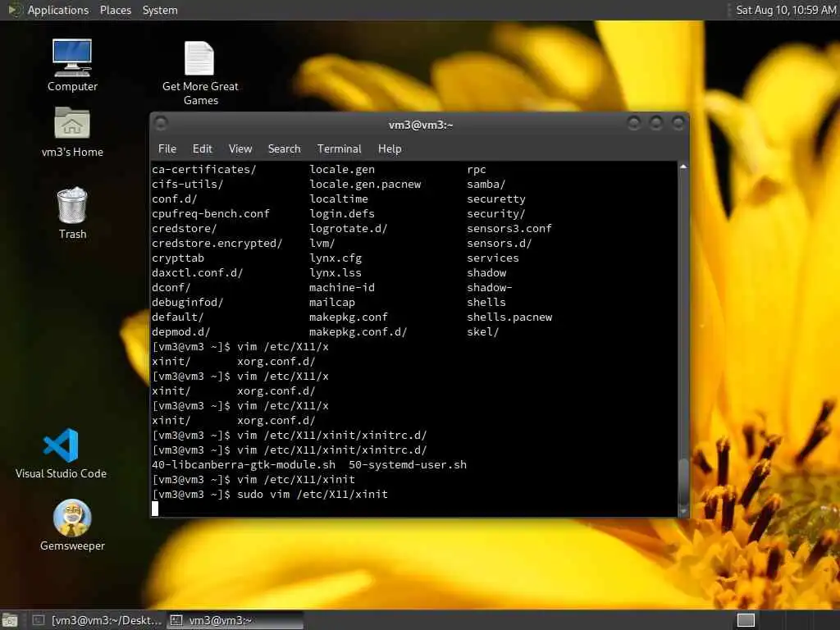
Task: Click the terminal title text vm3@vm3:~
Action: click(x=421, y=125)
